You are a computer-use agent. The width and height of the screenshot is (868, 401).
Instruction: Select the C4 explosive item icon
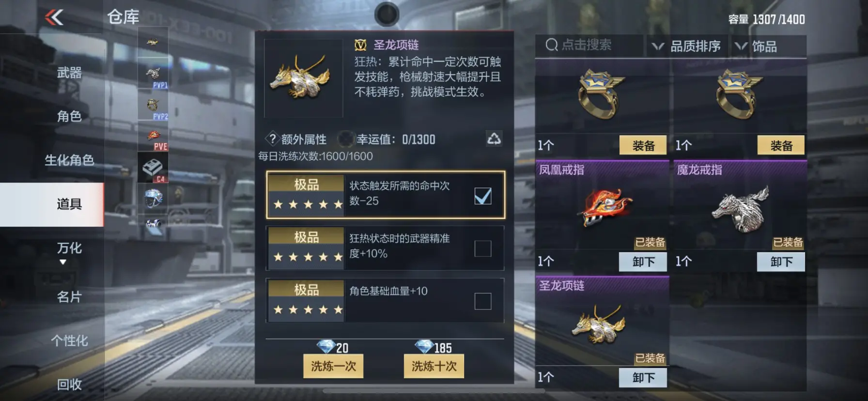(153, 168)
